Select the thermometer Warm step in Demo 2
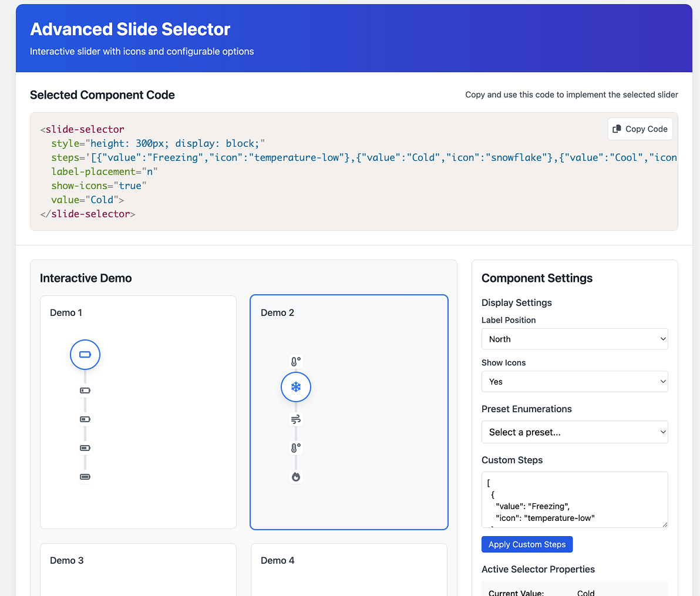This screenshot has width=700, height=596. pyautogui.click(x=295, y=447)
